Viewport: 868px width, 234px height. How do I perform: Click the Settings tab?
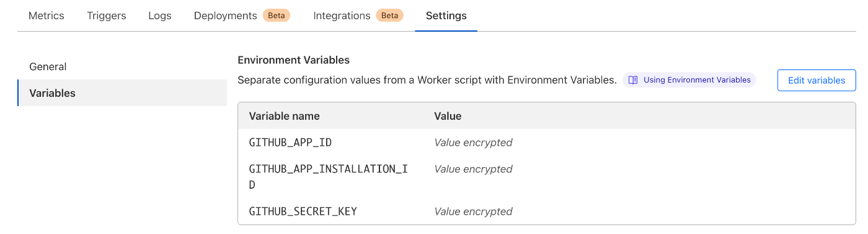click(x=446, y=16)
